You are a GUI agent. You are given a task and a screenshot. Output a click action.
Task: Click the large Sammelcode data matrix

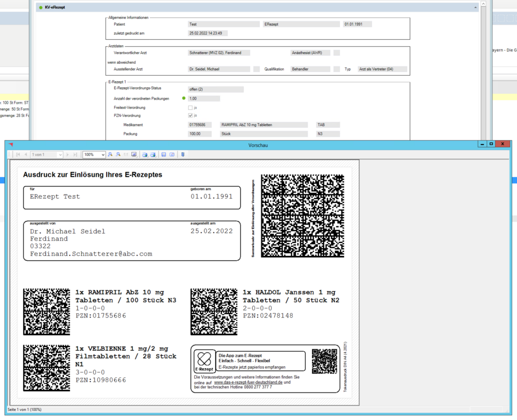303,216
